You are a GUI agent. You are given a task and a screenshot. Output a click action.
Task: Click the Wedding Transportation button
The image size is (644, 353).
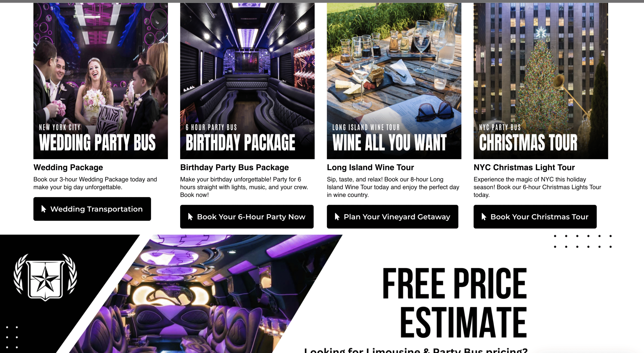pyautogui.click(x=92, y=209)
